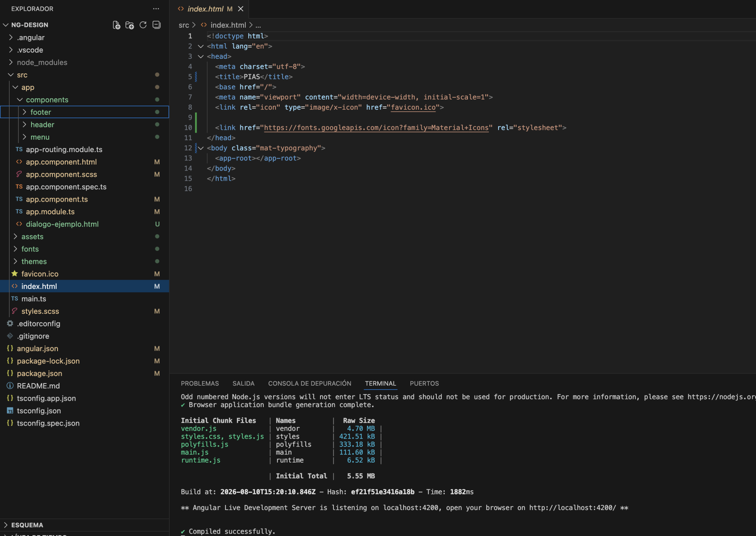The height and width of the screenshot is (536, 756).
Task: Expand the .angular folder
Action: click(x=11, y=37)
